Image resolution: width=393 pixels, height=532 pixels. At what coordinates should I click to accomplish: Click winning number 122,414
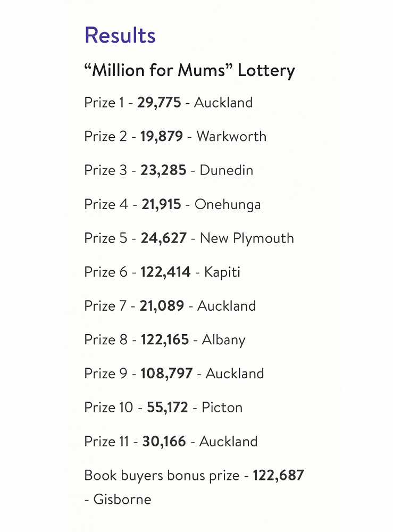click(165, 272)
